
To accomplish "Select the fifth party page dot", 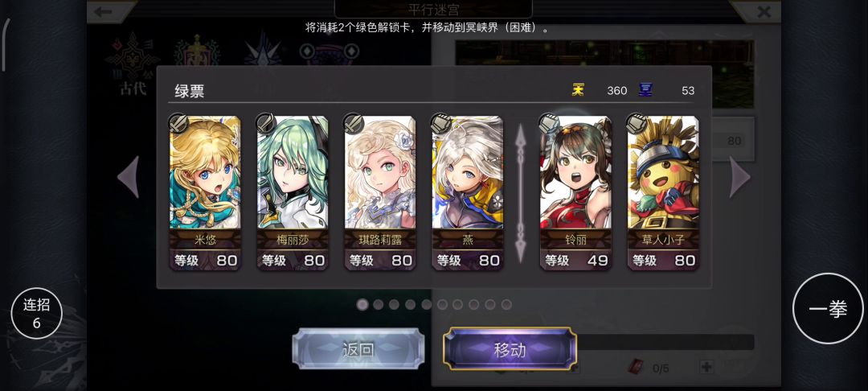I will tap(426, 304).
